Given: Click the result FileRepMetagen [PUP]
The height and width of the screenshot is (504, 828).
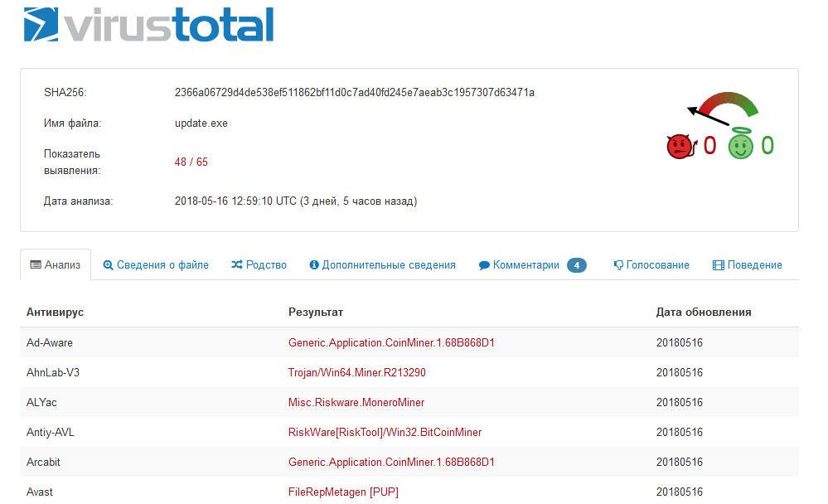Looking at the screenshot, I should click(x=343, y=492).
